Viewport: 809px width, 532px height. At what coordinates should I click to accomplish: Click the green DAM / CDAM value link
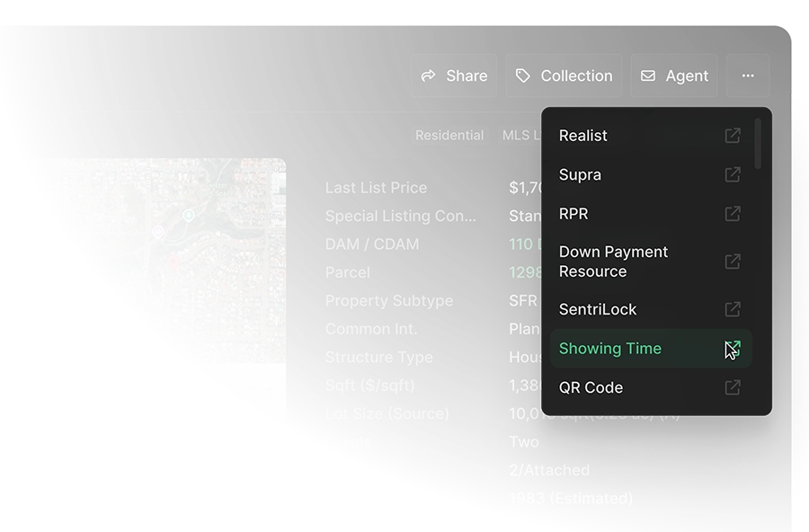click(x=525, y=244)
